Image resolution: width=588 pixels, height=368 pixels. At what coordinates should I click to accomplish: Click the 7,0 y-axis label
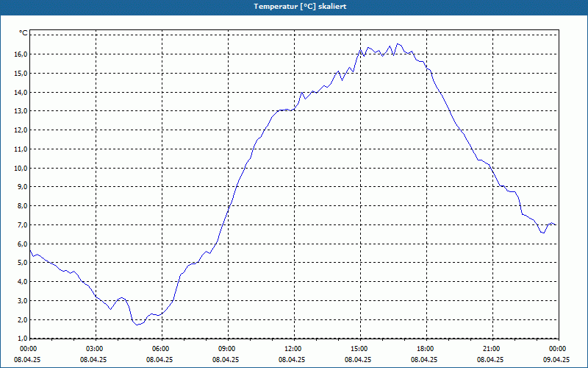tap(23, 225)
